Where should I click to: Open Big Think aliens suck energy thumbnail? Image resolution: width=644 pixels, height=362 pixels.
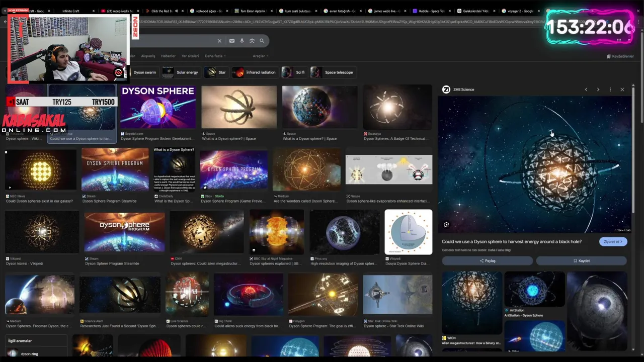(249, 295)
